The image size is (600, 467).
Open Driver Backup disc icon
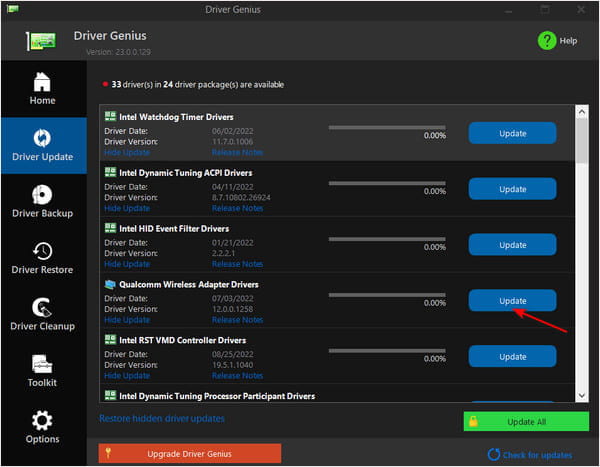point(42,194)
